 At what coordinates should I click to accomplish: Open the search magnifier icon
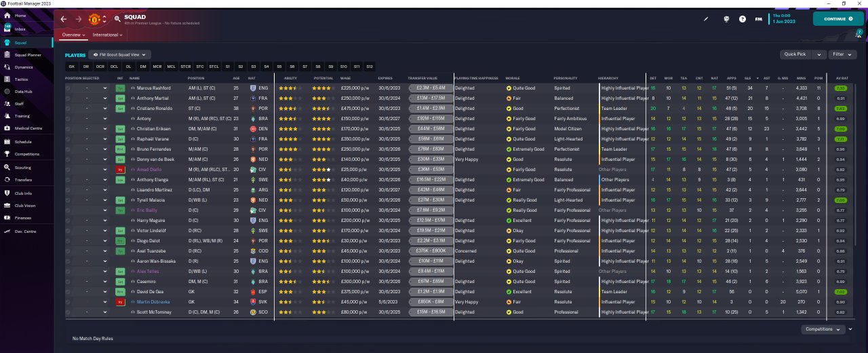coord(117,19)
